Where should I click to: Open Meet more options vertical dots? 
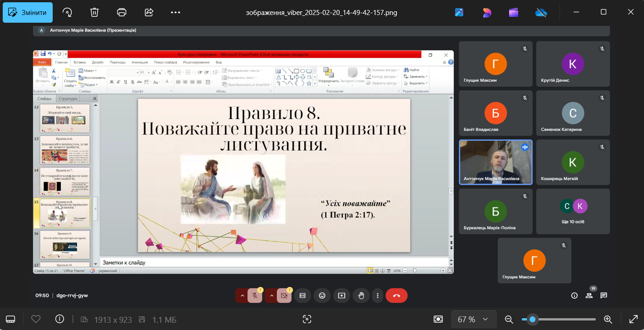[377, 296]
